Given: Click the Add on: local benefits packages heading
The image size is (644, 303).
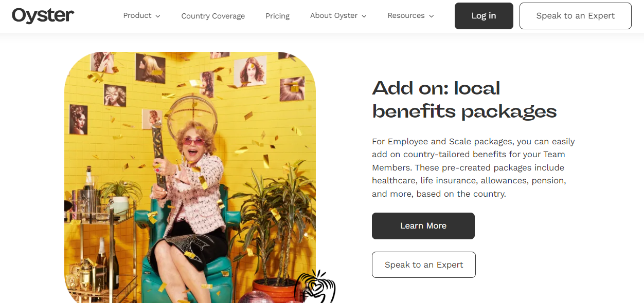Looking at the screenshot, I should [464, 100].
